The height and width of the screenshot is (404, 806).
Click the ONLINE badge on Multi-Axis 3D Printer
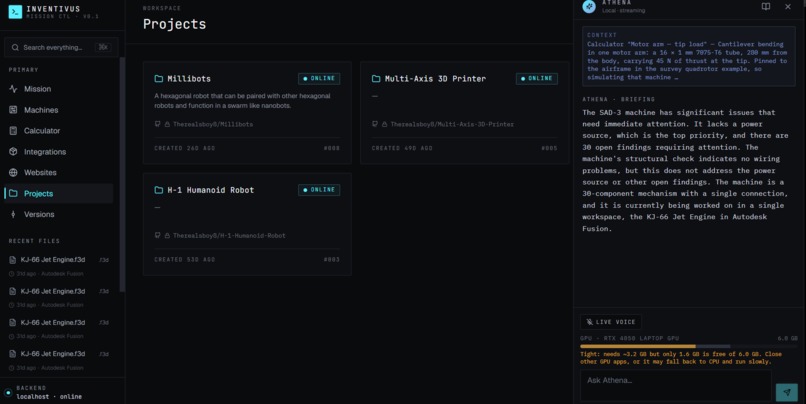click(x=537, y=79)
